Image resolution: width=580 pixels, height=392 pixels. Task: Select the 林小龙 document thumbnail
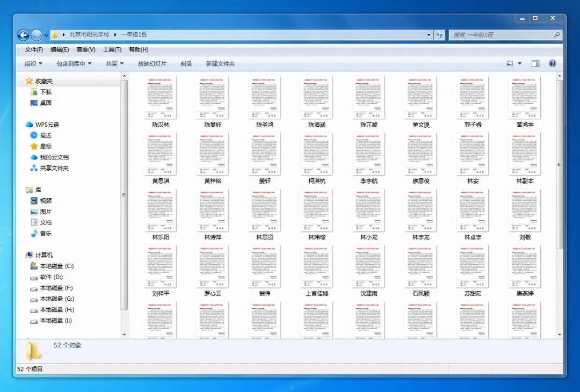tap(368, 210)
